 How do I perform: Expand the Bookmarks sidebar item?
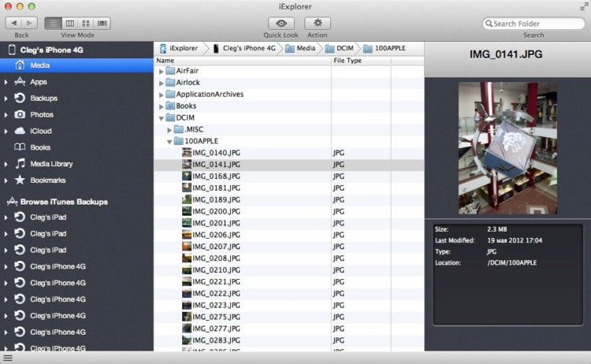[x=6, y=180]
